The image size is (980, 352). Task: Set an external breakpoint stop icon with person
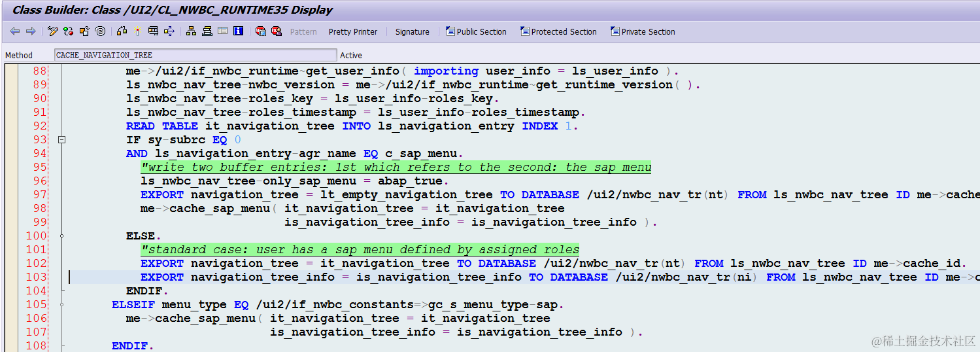[x=277, y=31]
